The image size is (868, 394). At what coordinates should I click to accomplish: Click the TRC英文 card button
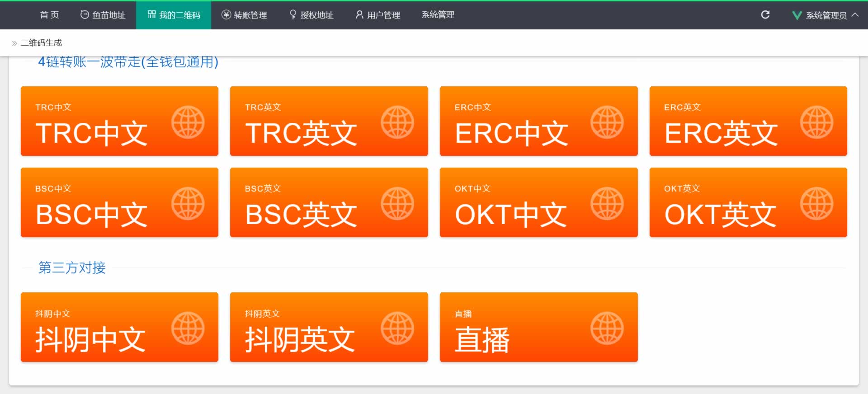329,121
